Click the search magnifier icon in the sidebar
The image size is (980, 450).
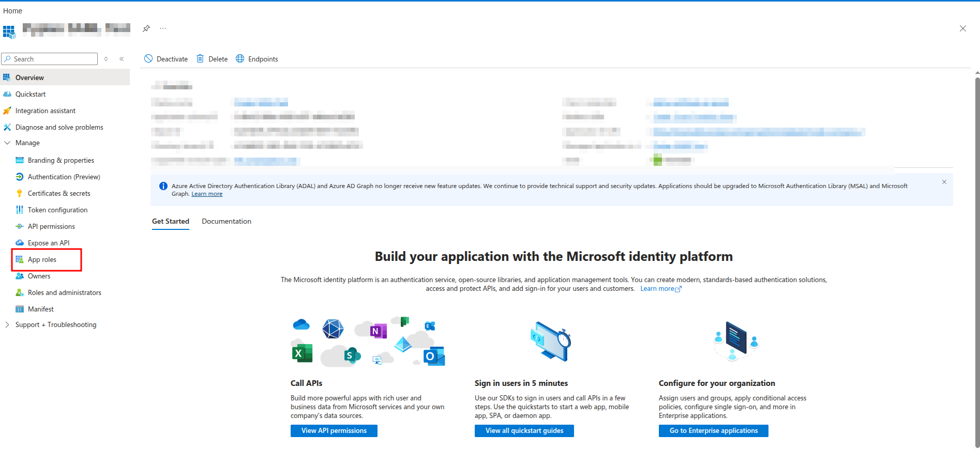tap(8, 59)
